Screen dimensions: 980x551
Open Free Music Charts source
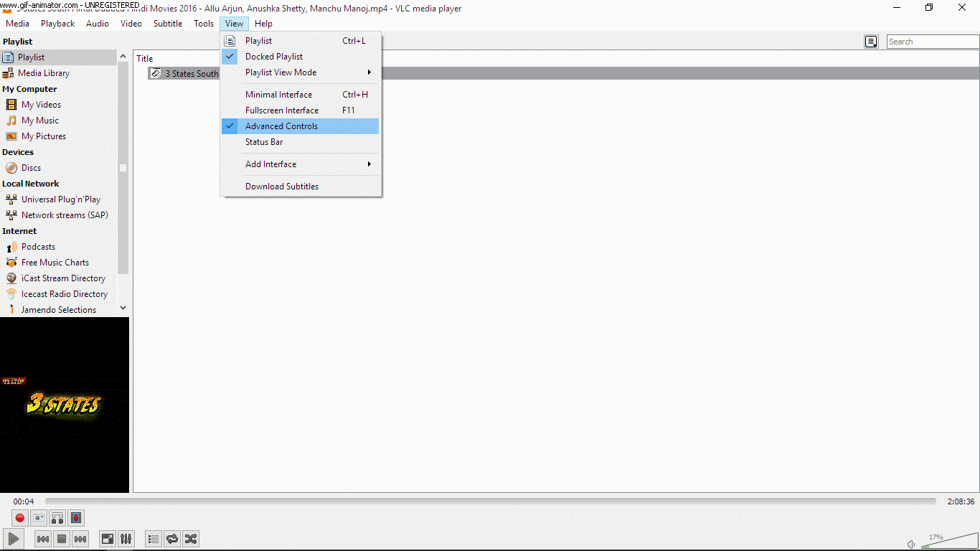pyautogui.click(x=59, y=263)
